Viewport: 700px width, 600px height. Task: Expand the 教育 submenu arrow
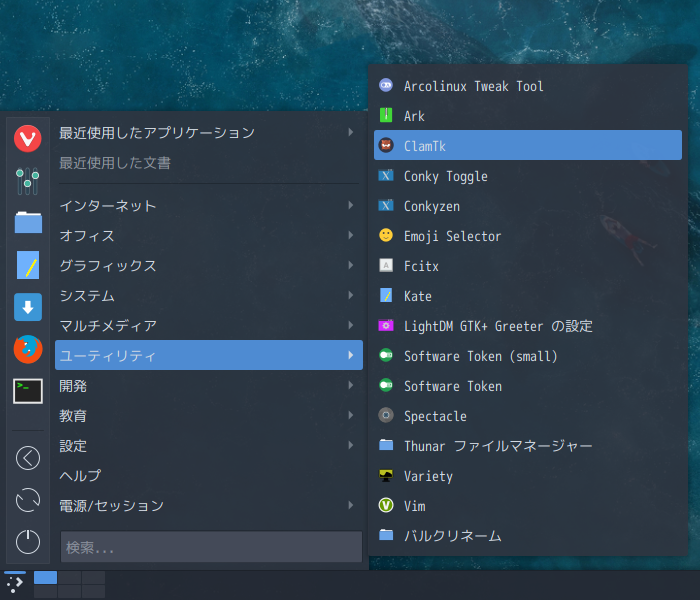(351, 415)
